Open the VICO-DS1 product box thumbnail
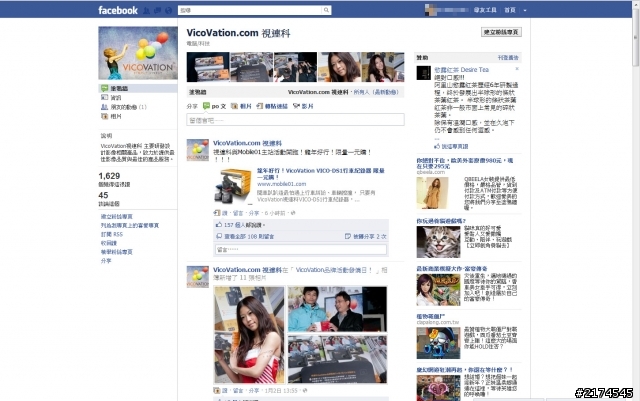Image resolution: width=640 pixels, height=401 pixels. tap(233, 186)
